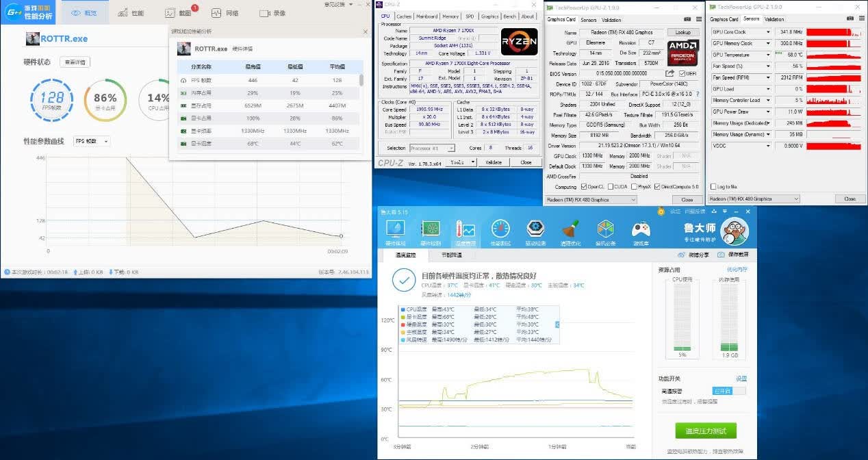Click the cleanup optimization broom icon
868x460 pixels.
pos(571,232)
